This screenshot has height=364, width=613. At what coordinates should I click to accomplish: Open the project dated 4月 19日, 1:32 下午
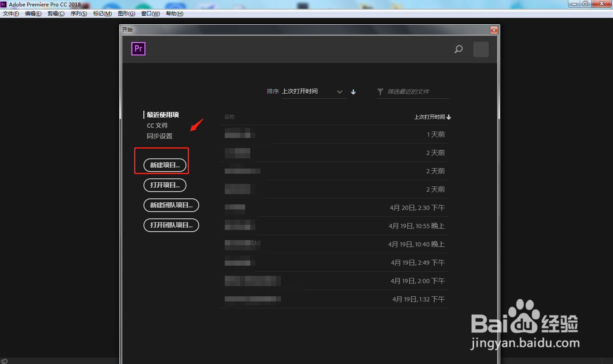[x=335, y=299]
